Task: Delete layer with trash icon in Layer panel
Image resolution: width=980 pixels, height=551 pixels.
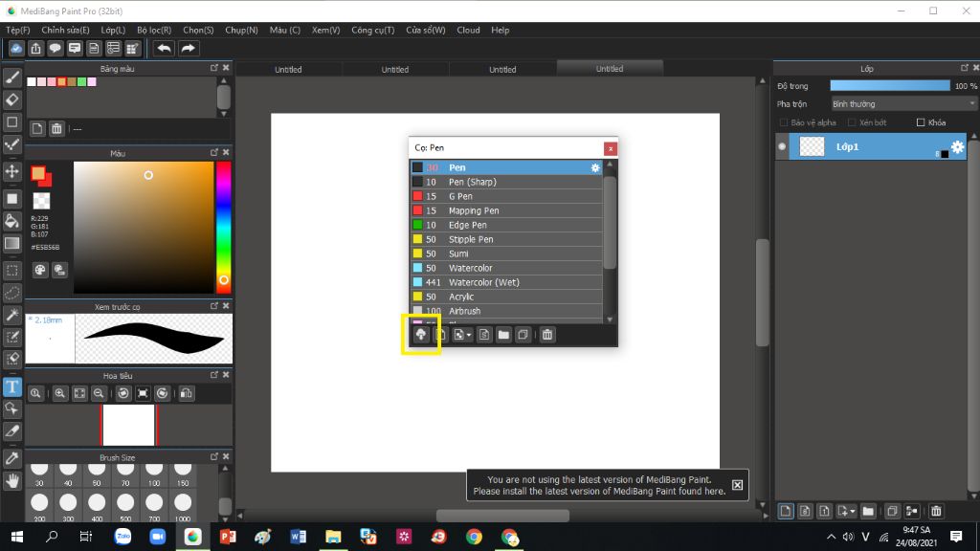Action: pos(936,512)
